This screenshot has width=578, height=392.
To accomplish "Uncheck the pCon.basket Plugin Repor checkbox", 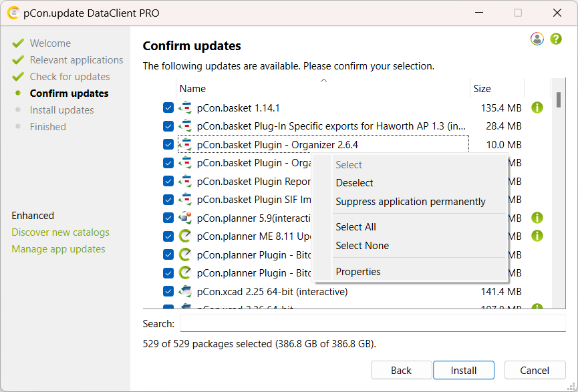I will (x=168, y=181).
